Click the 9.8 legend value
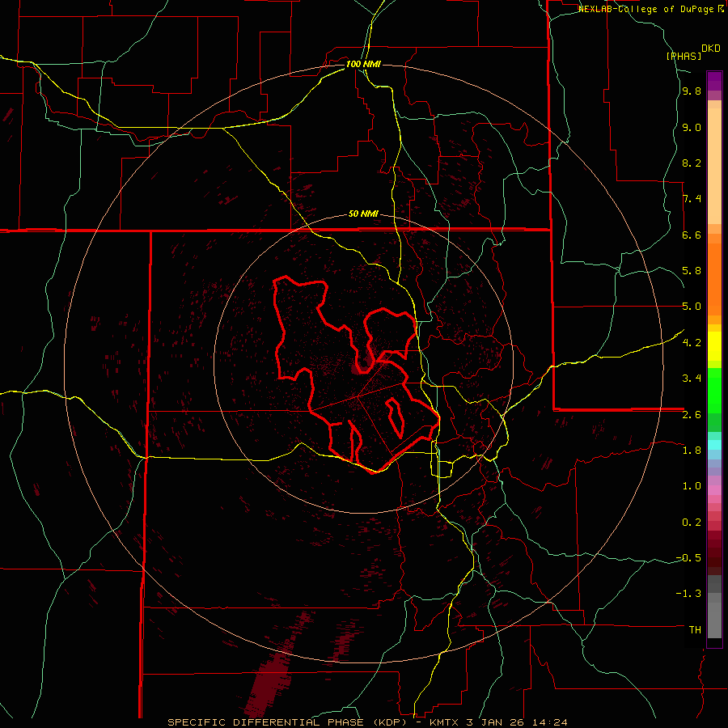The width and height of the screenshot is (728, 728). click(692, 91)
